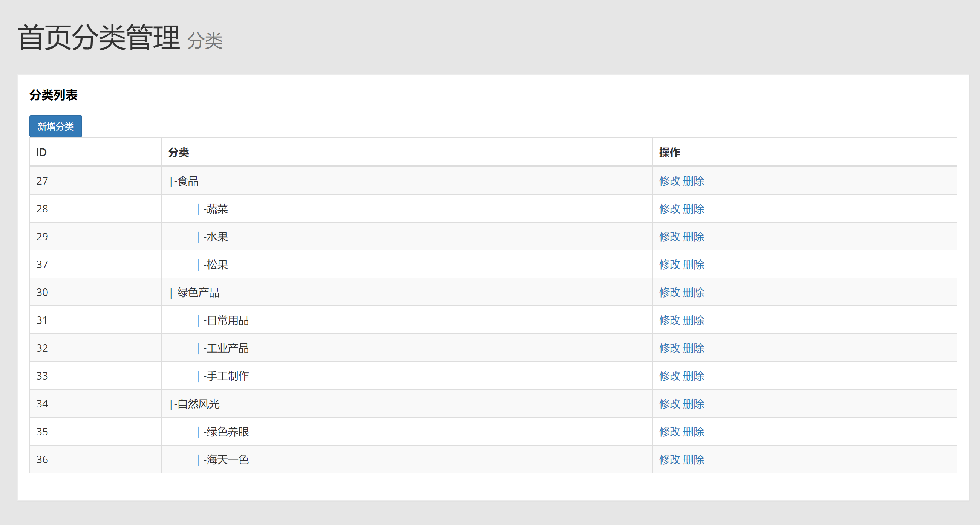Screen dimensions: 980x525
Task: Delete the 海天一色 category
Action: pyautogui.click(x=693, y=459)
